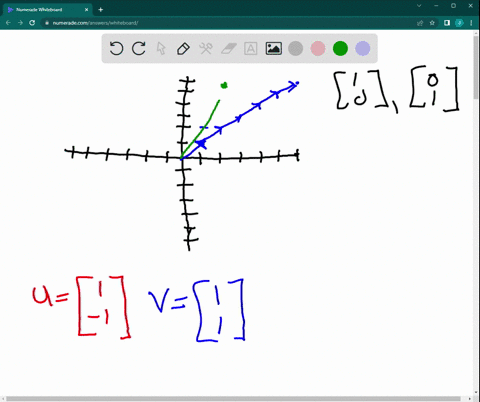
Task: Choose the gray color swatch
Action: (x=296, y=49)
